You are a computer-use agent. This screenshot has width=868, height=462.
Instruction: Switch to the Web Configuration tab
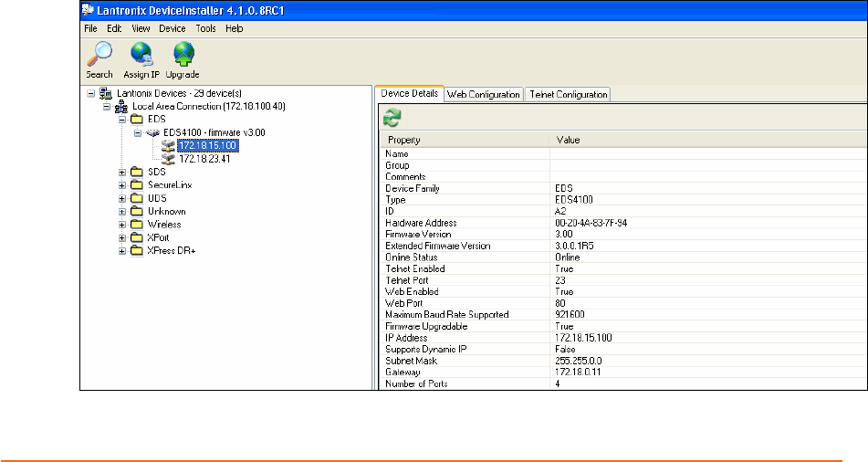tap(484, 95)
